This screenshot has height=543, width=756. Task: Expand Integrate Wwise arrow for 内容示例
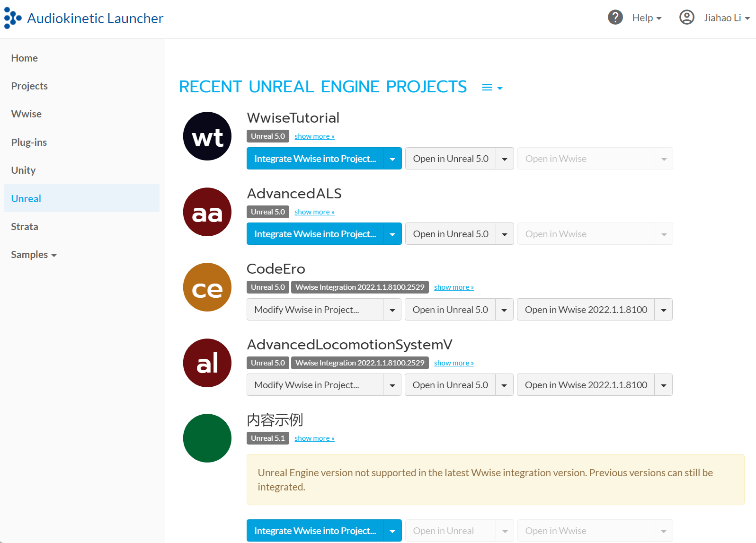[x=392, y=531]
